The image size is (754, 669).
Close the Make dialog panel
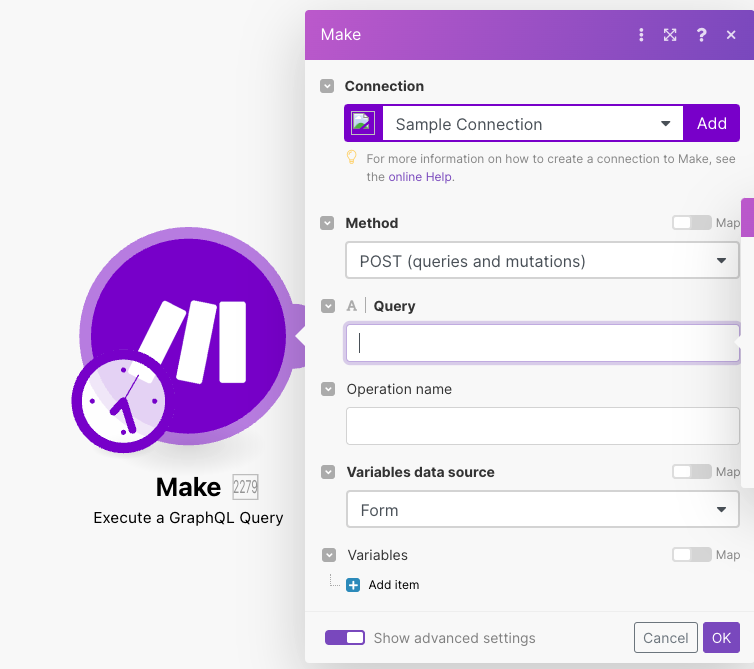click(x=731, y=35)
